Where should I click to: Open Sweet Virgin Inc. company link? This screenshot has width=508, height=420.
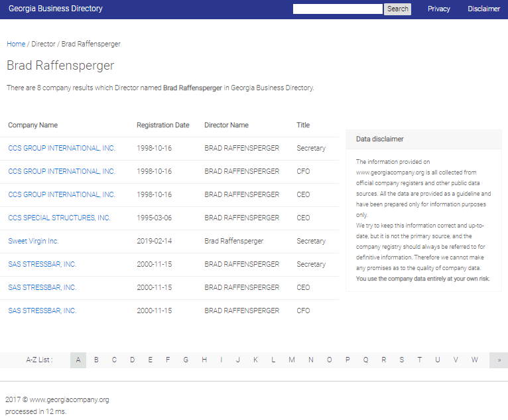click(x=33, y=241)
